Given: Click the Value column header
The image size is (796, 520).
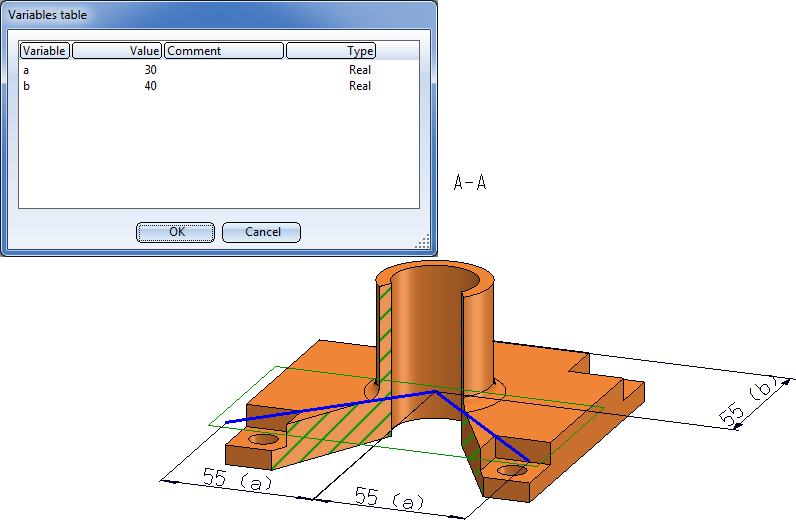Looking at the screenshot, I should click(117, 51).
